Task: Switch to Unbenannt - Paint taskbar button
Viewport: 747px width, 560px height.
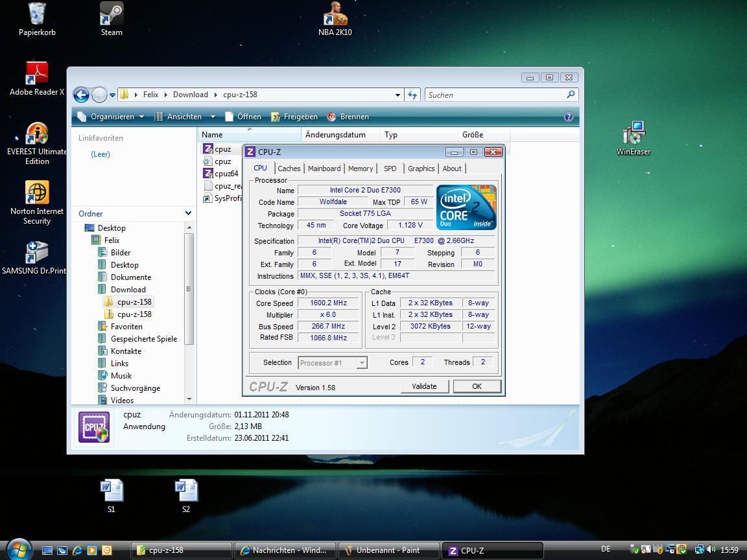Action: [x=389, y=550]
